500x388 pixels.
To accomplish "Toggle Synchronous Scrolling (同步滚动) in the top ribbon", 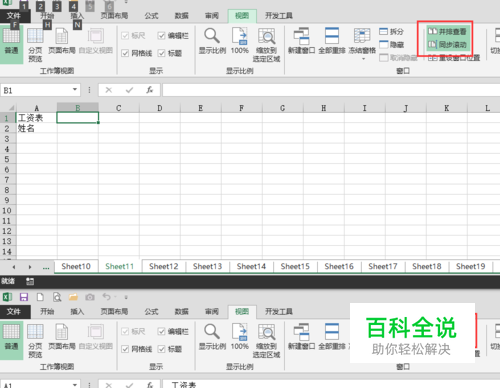I will (x=447, y=44).
